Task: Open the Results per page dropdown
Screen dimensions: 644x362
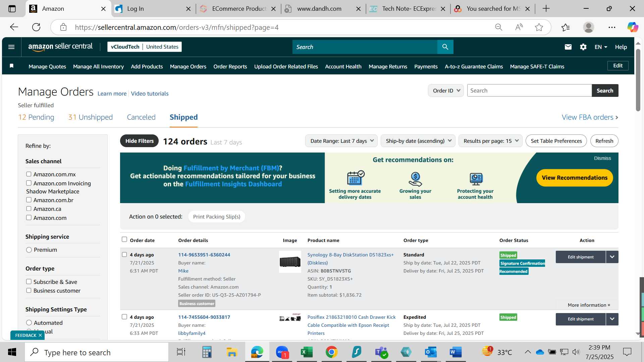Action: (x=490, y=141)
